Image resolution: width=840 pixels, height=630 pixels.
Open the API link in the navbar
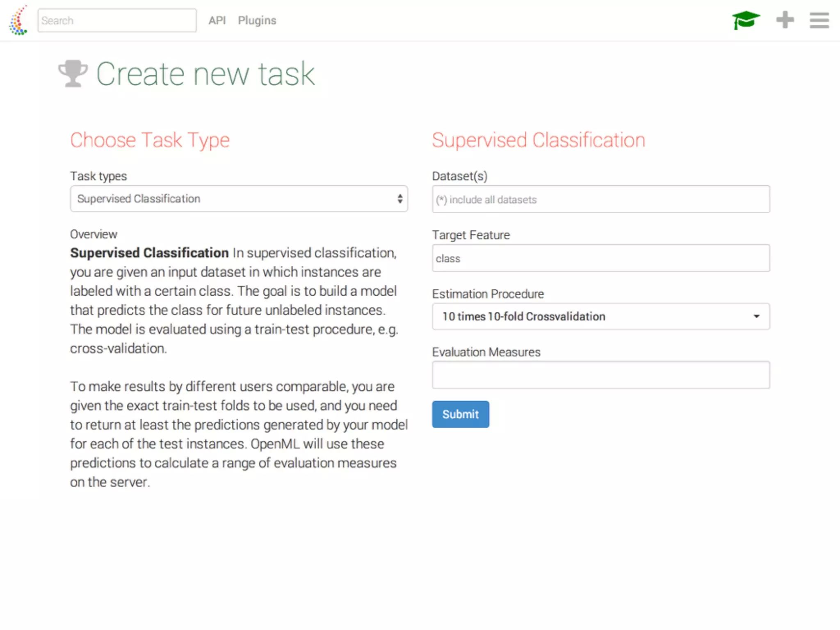217,21
